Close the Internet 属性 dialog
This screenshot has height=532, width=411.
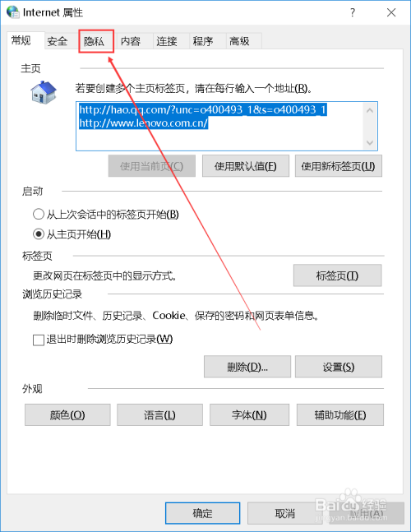(391, 12)
